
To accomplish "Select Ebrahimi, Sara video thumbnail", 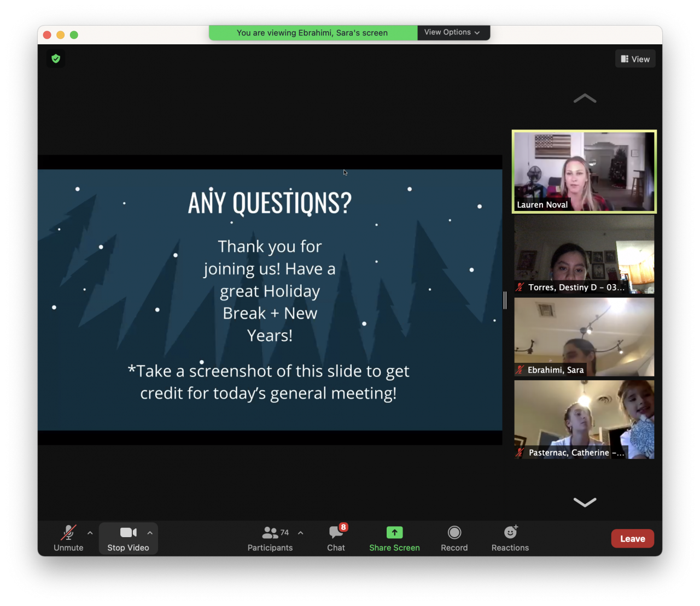I will coord(584,337).
